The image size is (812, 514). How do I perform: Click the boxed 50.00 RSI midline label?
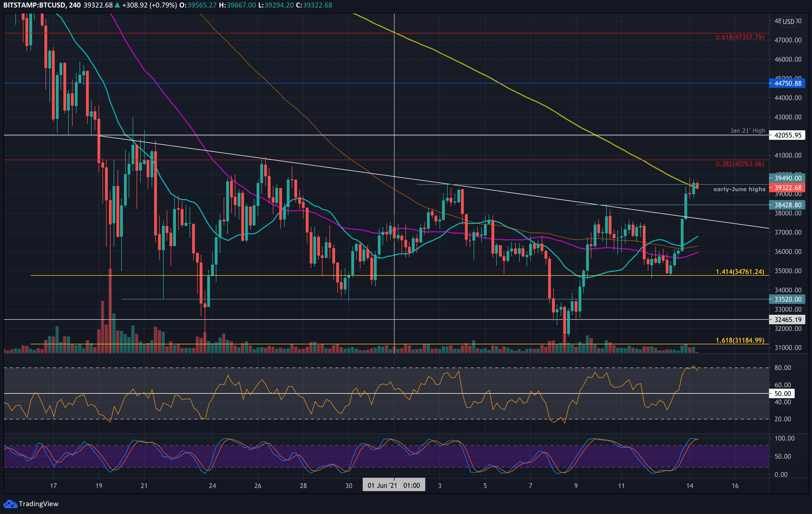(x=782, y=394)
